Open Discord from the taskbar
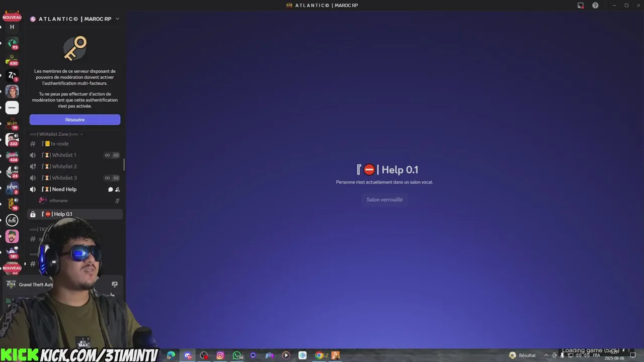The width and height of the screenshot is (644, 362). 188,355
